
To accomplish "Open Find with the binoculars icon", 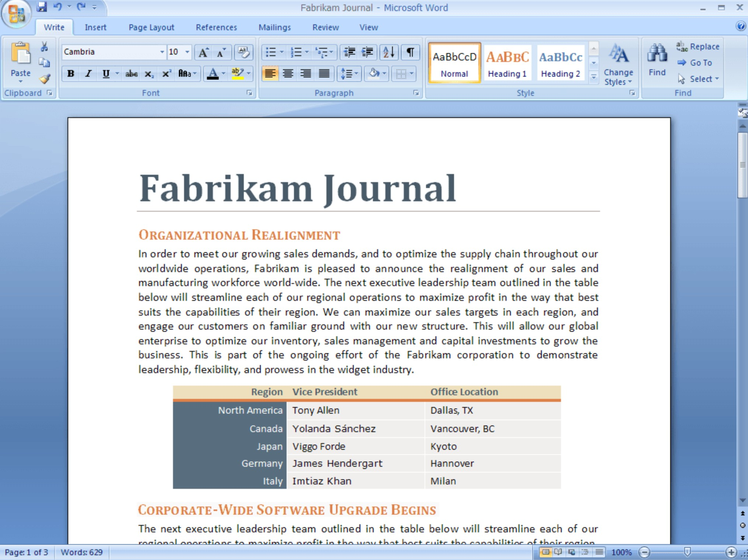I will click(657, 54).
